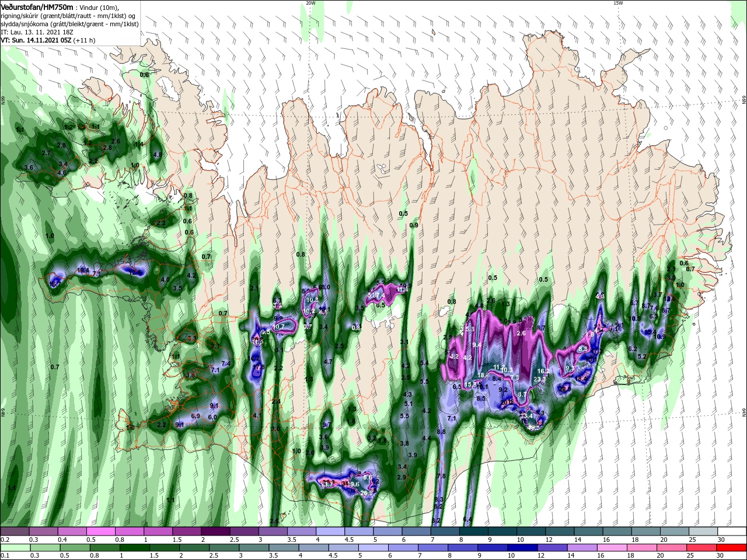The image size is (747, 560).
Task: Click the 5.4 precipitation value on the map
Action: click(424, 363)
